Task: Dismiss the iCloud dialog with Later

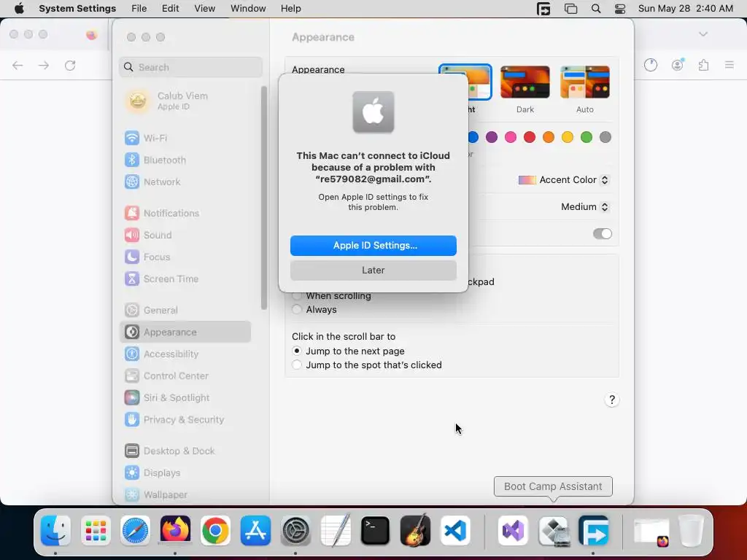Action: (373, 271)
